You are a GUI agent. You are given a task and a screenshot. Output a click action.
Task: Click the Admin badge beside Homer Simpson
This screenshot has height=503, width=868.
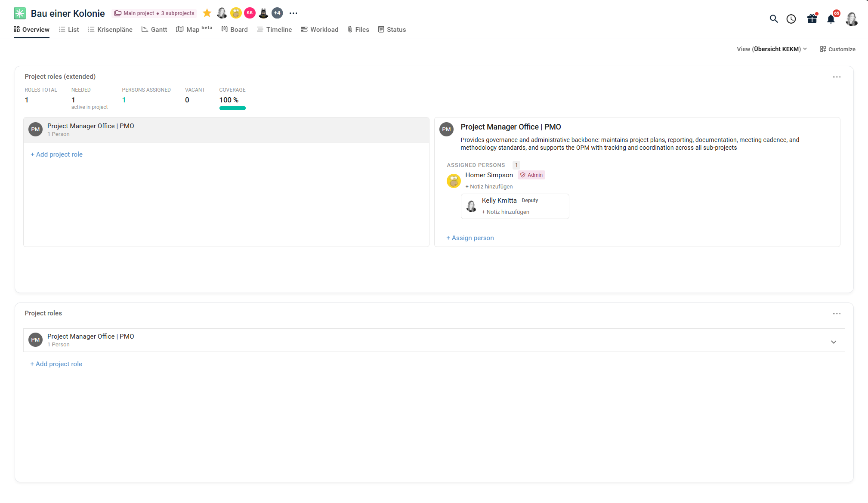[531, 175]
